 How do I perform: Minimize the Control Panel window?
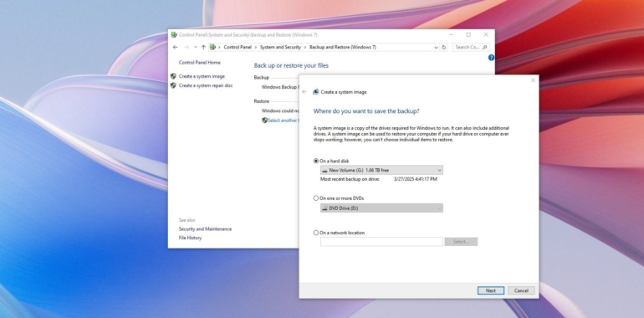click(x=451, y=35)
